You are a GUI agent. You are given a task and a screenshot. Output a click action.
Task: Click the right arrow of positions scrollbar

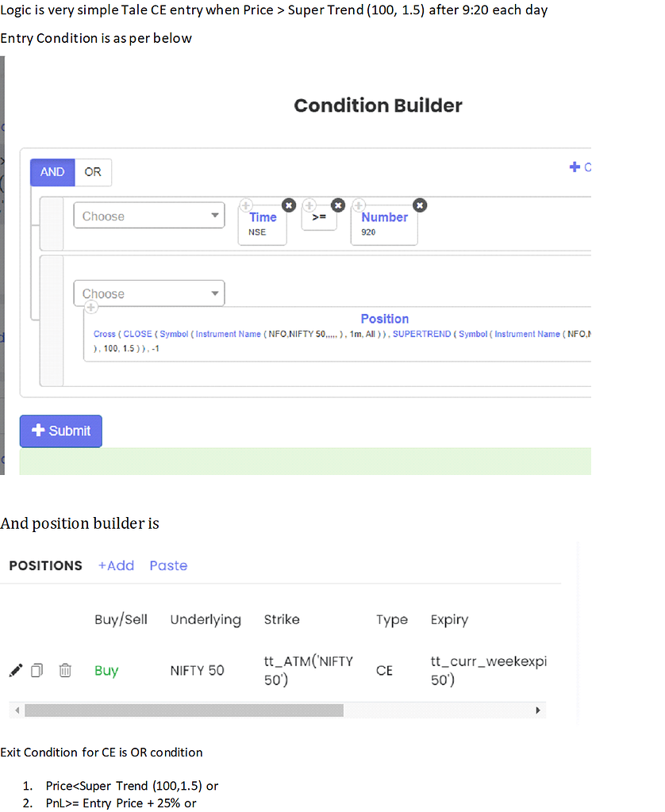pyautogui.click(x=538, y=710)
